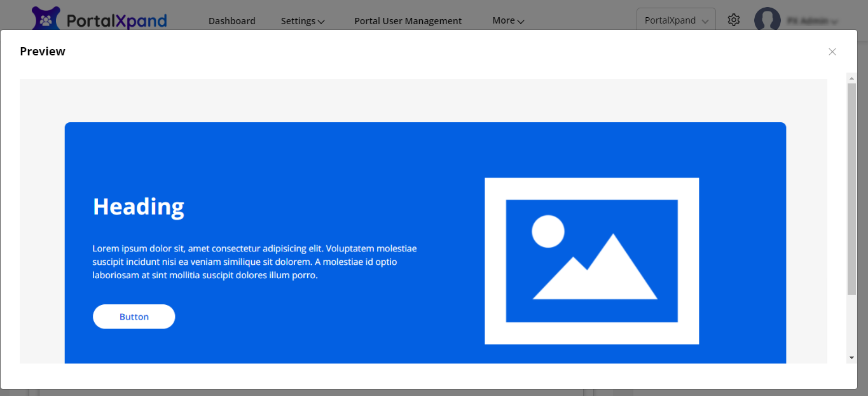Click the Lorem ipsum paragraph text

click(254, 262)
